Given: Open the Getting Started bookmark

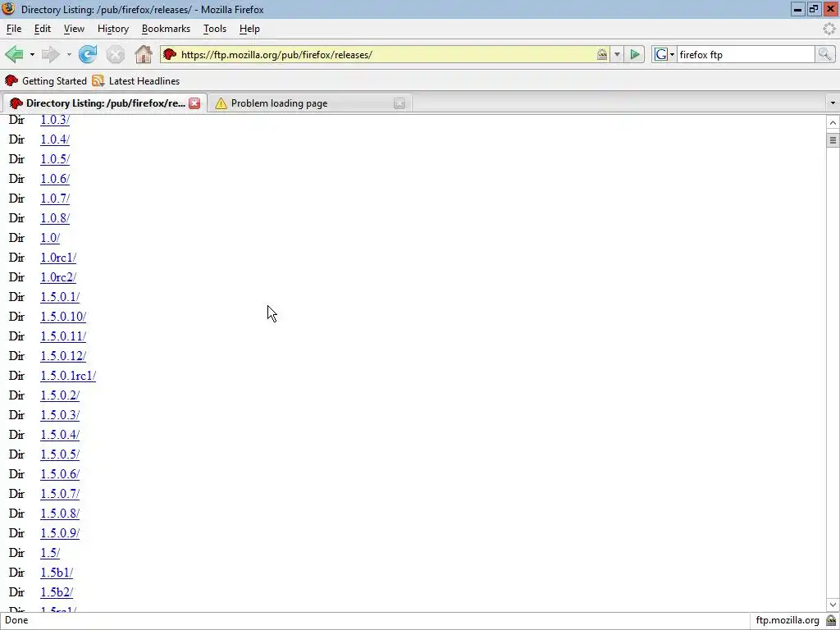Looking at the screenshot, I should point(46,81).
